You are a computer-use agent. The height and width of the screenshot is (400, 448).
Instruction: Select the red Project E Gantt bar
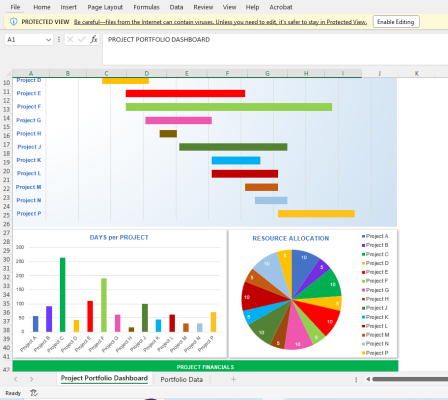point(185,93)
